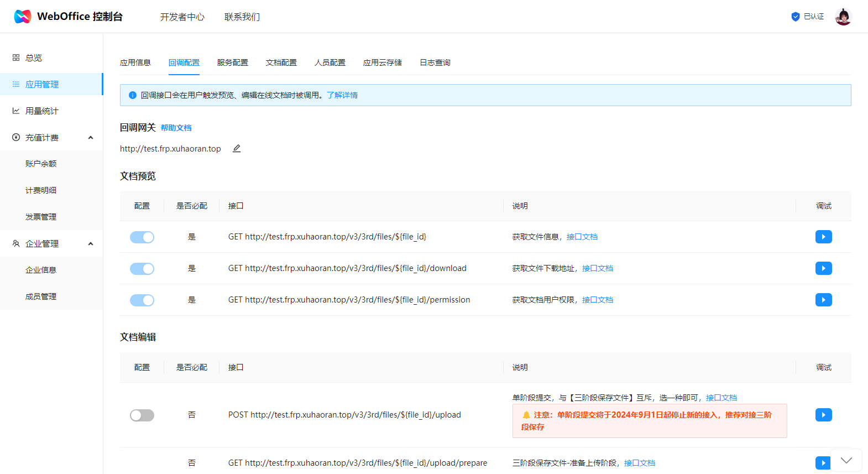Viewport: 868px width, 474px height.
Task: Open 开发者中心 in the top navigation
Action: pos(182,17)
